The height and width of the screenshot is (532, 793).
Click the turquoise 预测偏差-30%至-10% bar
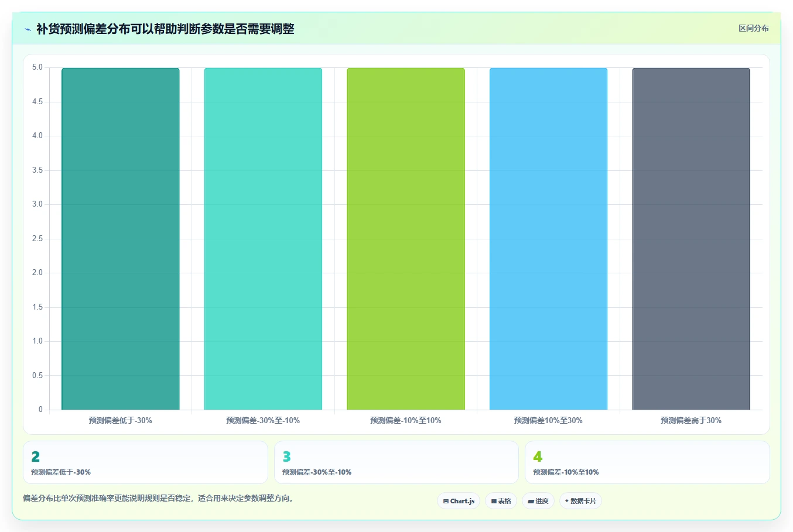point(263,239)
